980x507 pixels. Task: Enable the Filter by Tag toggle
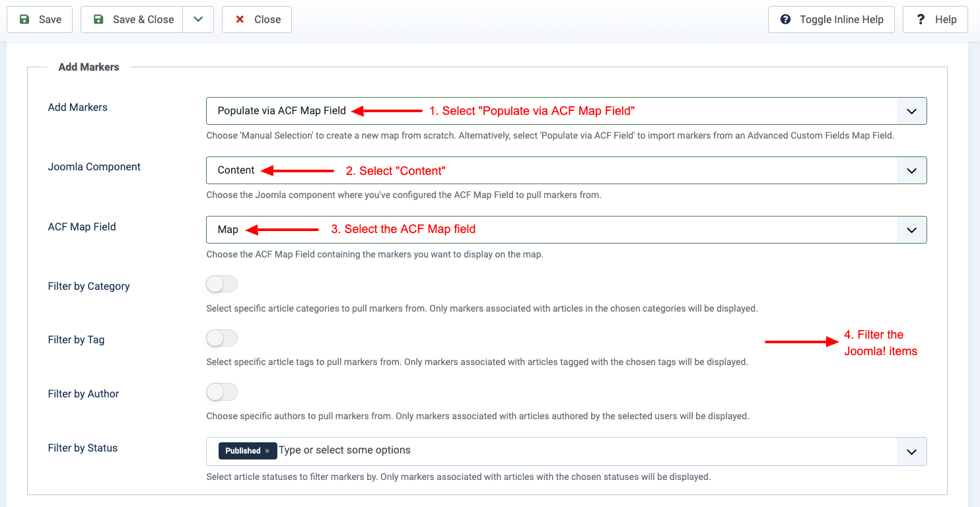click(222, 339)
